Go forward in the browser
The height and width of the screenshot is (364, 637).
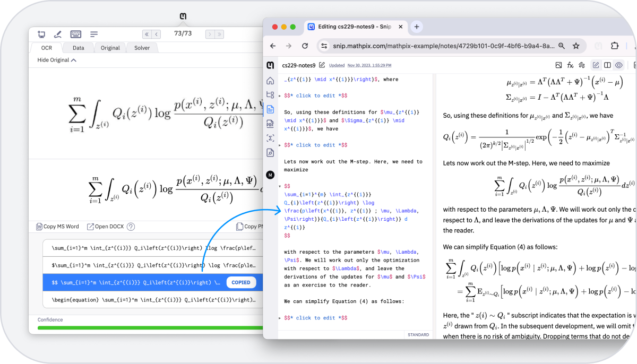[289, 46]
